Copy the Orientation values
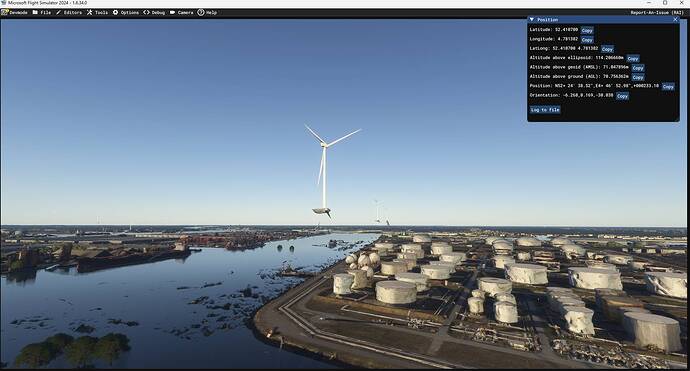Viewport: 690px width, 371px height. point(622,96)
